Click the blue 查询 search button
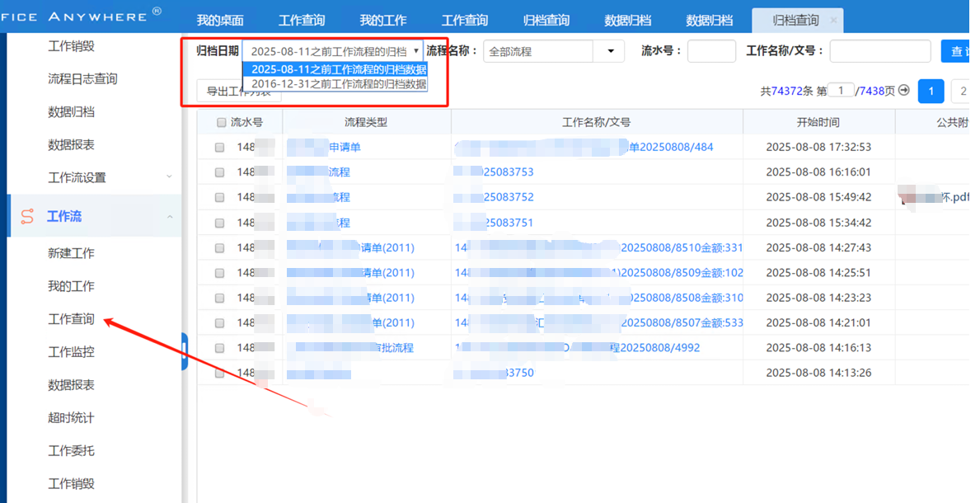This screenshot has height=503, width=980. tap(959, 51)
